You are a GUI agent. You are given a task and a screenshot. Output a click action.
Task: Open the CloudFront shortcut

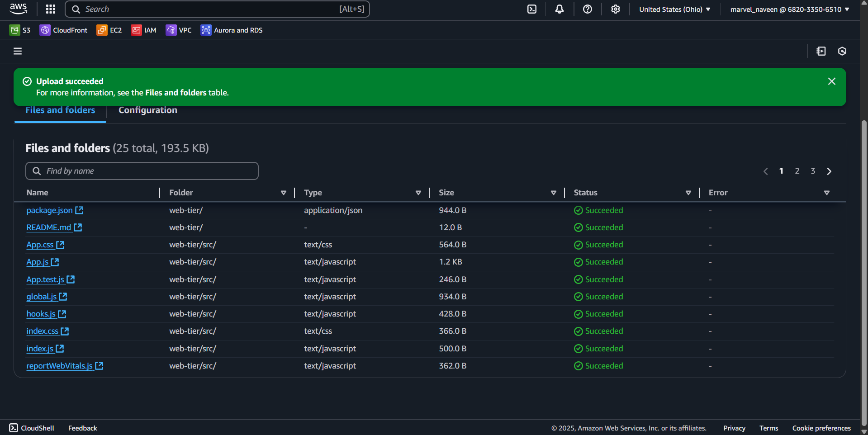[64, 30]
